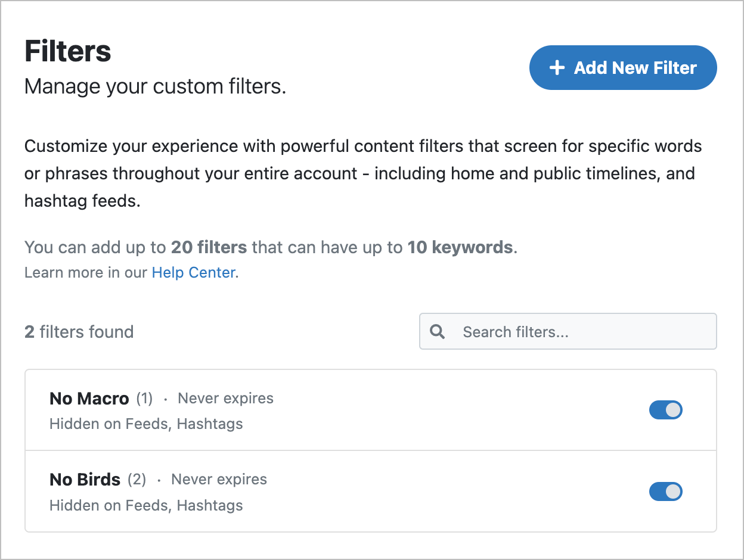Click Never expires on the No Macro row
744x560 pixels.
click(x=225, y=398)
